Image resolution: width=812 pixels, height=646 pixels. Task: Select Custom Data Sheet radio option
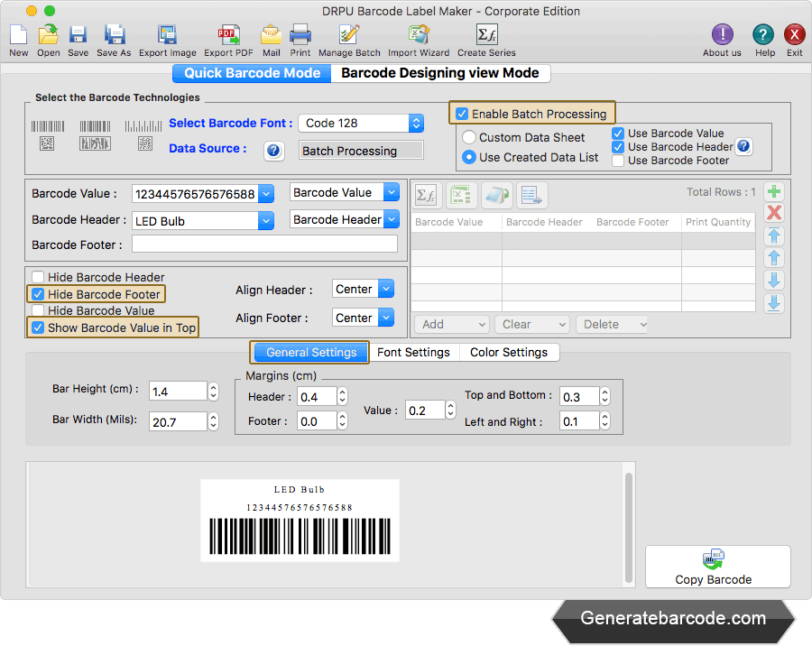pyautogui.click(x=468, y=137)
